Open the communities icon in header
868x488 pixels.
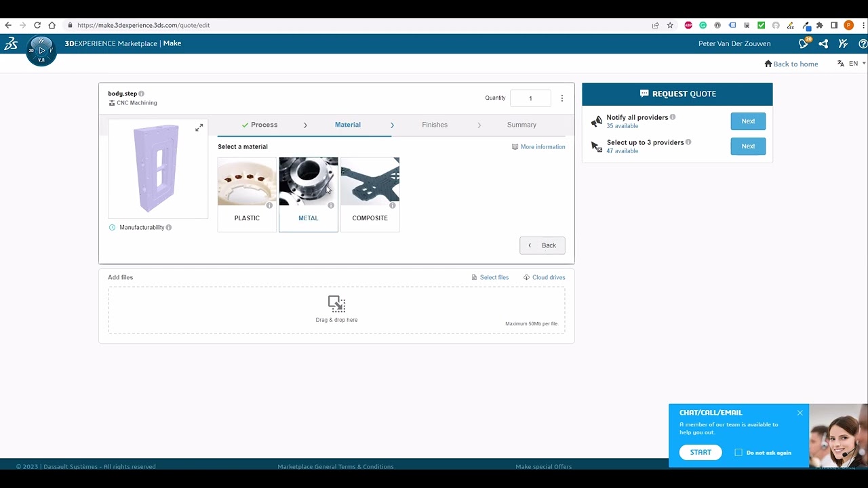point(843,43)
